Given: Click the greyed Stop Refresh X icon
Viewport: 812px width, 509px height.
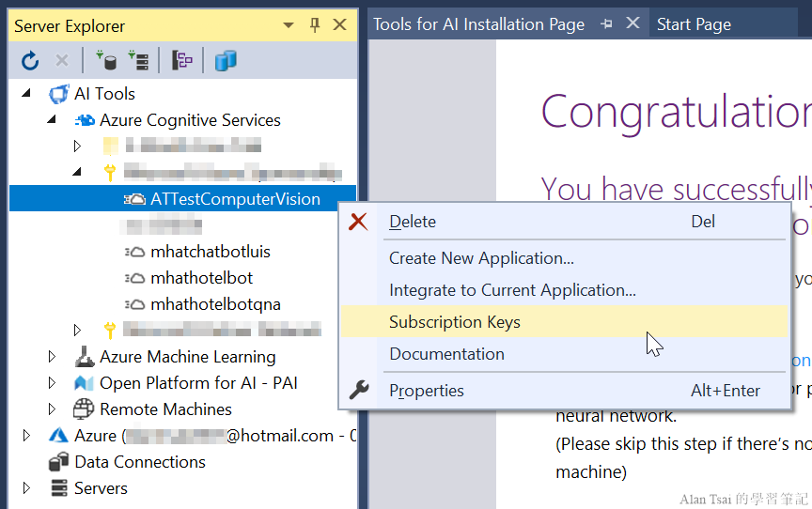Looking at the screenshot, I should pos(62,60).
